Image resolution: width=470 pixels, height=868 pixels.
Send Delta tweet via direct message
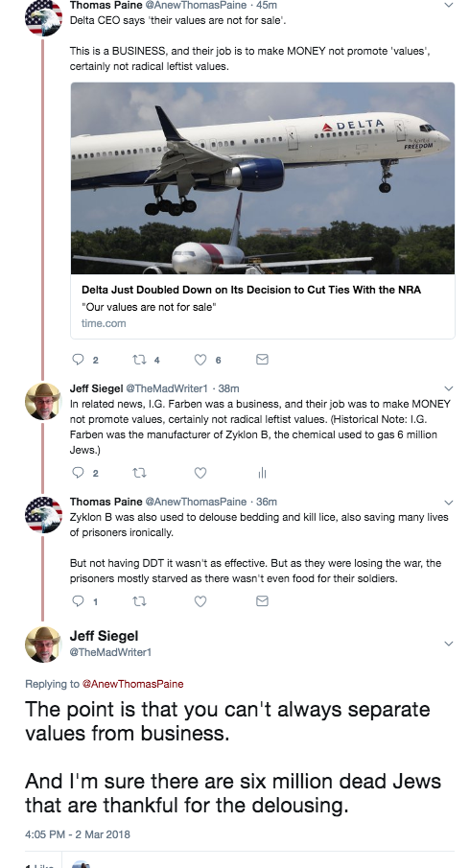coord(263,360)
